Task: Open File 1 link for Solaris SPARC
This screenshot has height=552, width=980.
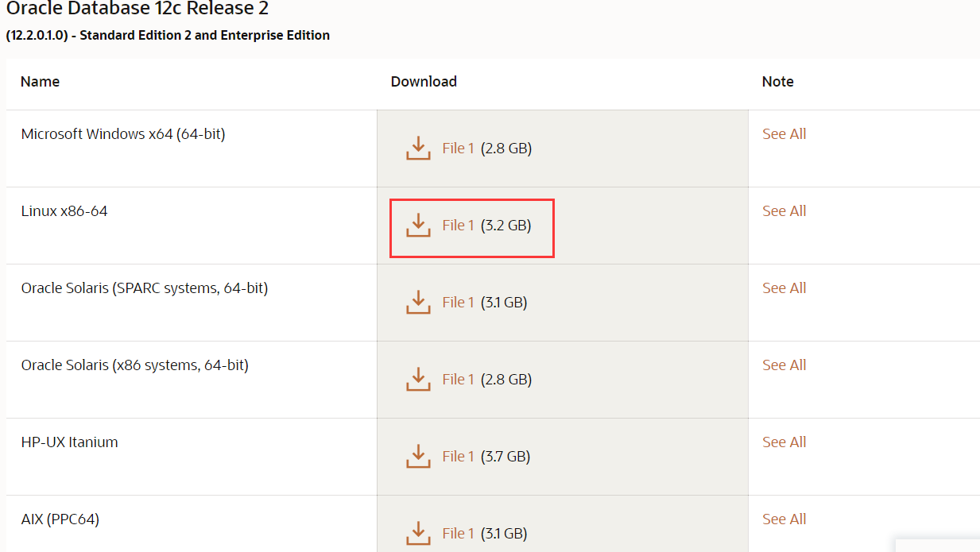Action: click(x=458, y=303)
